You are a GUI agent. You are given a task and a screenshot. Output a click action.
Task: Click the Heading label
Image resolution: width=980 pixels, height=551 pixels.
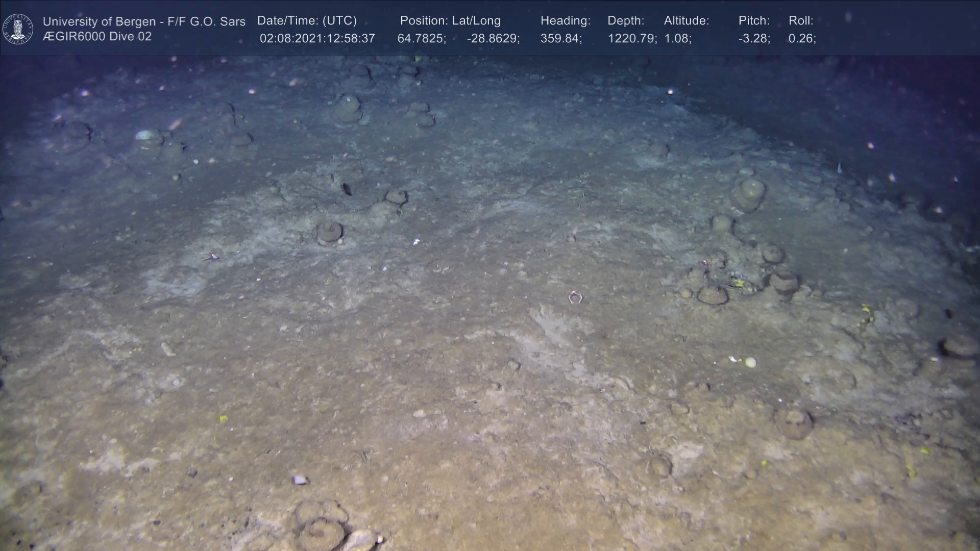click(x=565, y=21)
